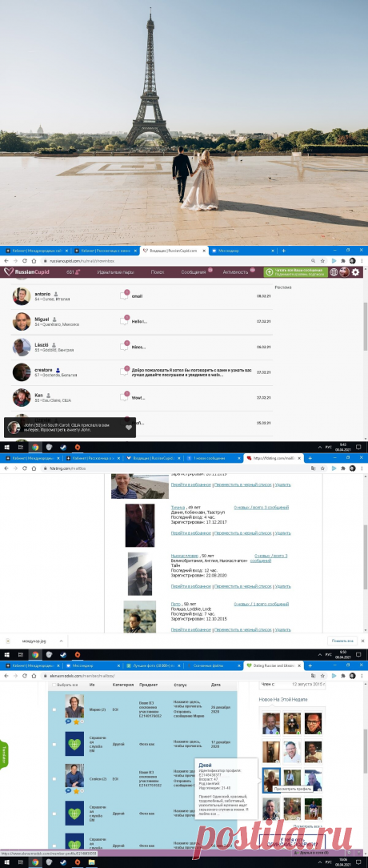This screenshot has width=368, height=868.
Task: Open the 'Идеальные пары' menu item
Action: point(116,271)
